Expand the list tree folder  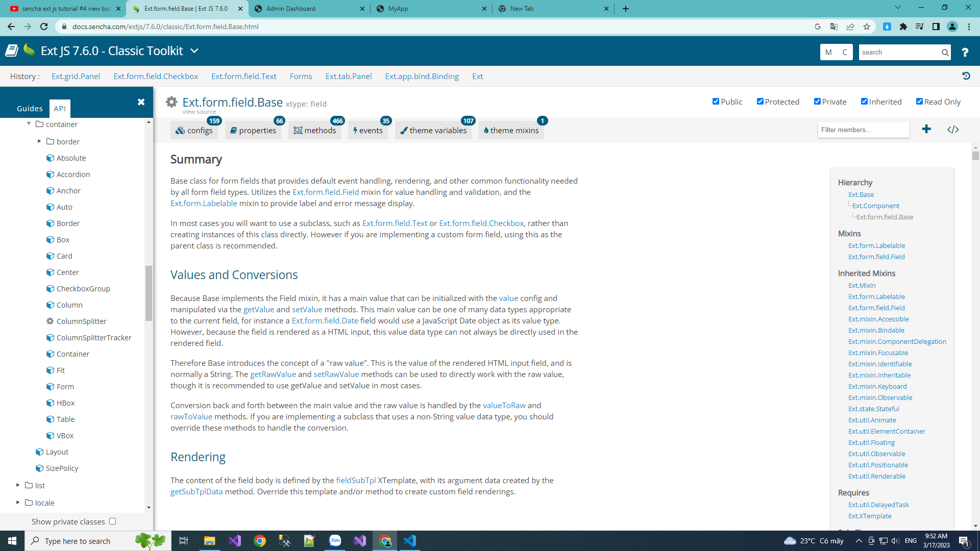(x=18, y=485)
